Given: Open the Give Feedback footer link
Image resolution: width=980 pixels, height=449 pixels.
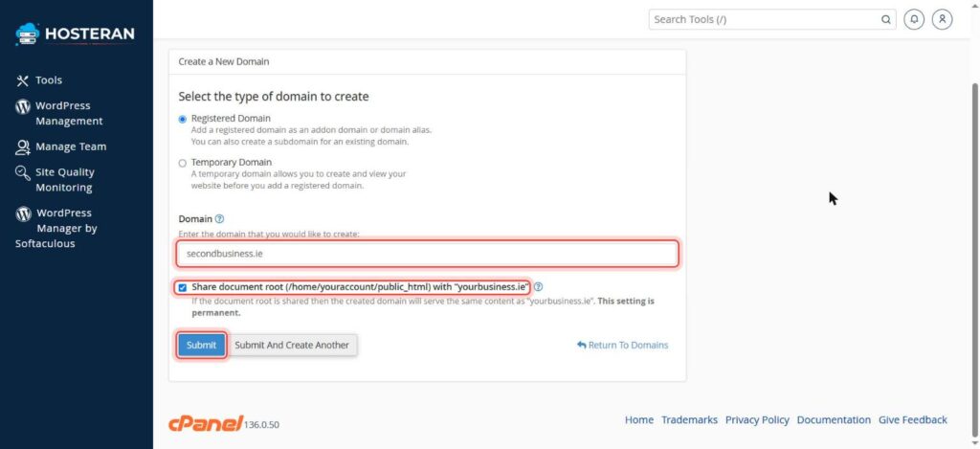Looking at the screenshot, I should click(x=912, y=420).
